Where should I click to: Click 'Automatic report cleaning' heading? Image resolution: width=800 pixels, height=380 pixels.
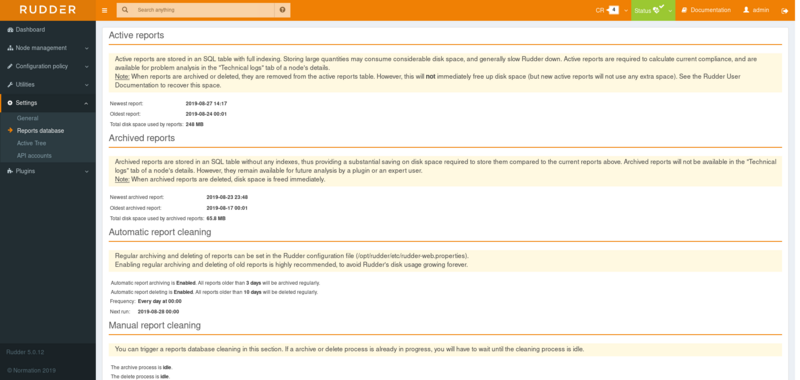pos(160,232)
